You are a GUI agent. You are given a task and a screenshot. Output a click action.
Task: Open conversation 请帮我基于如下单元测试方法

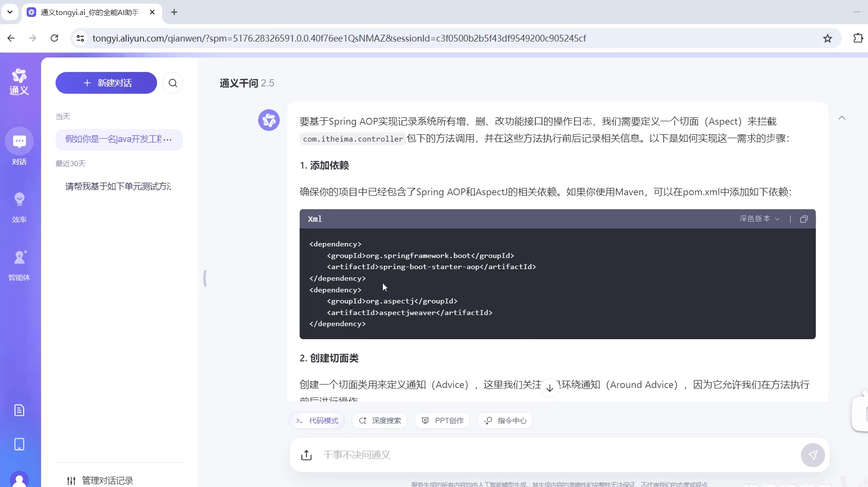point(119,186)
